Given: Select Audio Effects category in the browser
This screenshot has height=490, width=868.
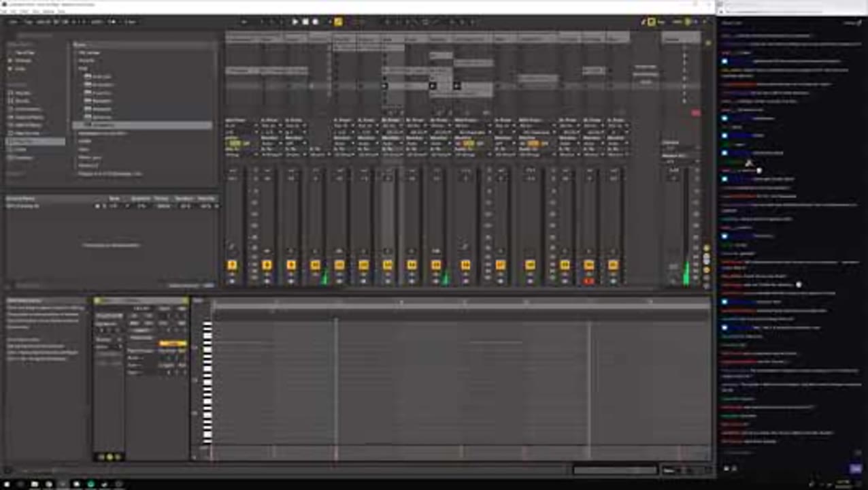Looking at the screenshot, I should (x=29, y=117).
